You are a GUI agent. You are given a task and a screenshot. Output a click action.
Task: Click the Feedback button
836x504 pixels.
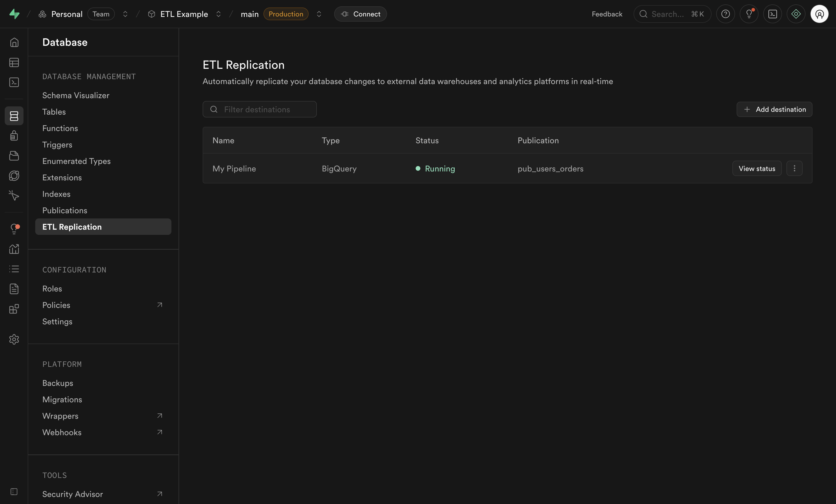[x=607, y=14]
